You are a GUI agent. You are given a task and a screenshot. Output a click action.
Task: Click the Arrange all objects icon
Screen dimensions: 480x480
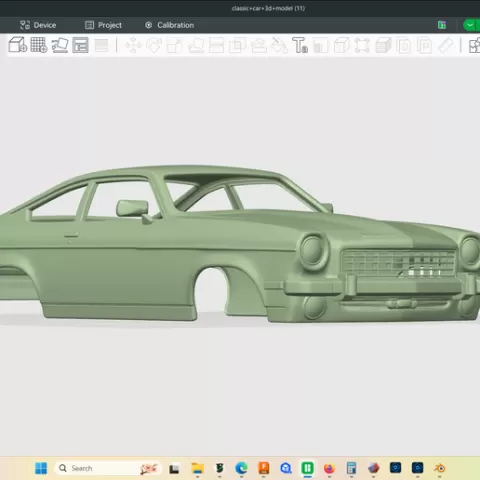(x=80, y=45)
